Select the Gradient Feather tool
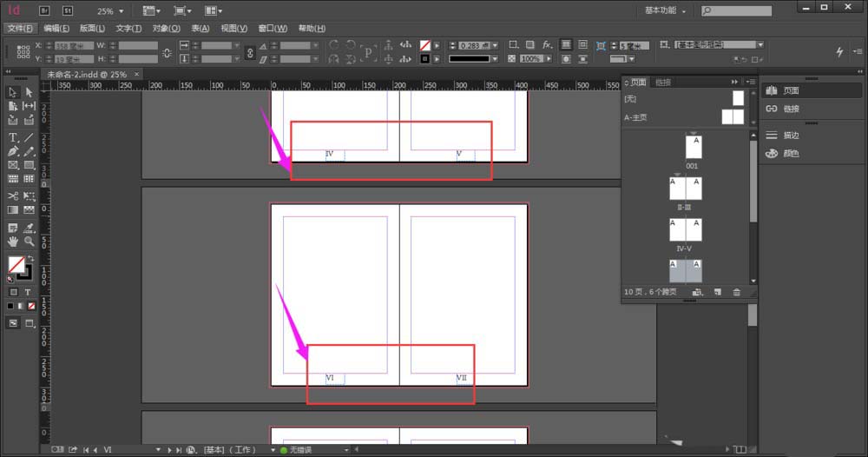The height and width of the screenshot is (457, 868). [29, 210]
